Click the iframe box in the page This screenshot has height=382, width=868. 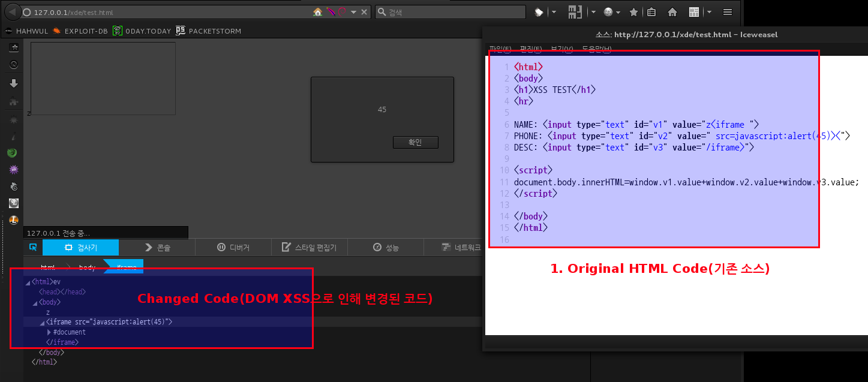[103, 79]
